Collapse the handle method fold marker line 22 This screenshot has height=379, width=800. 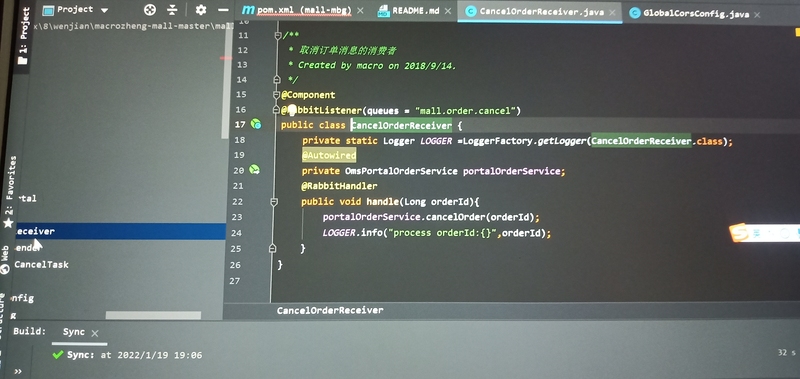274,202
